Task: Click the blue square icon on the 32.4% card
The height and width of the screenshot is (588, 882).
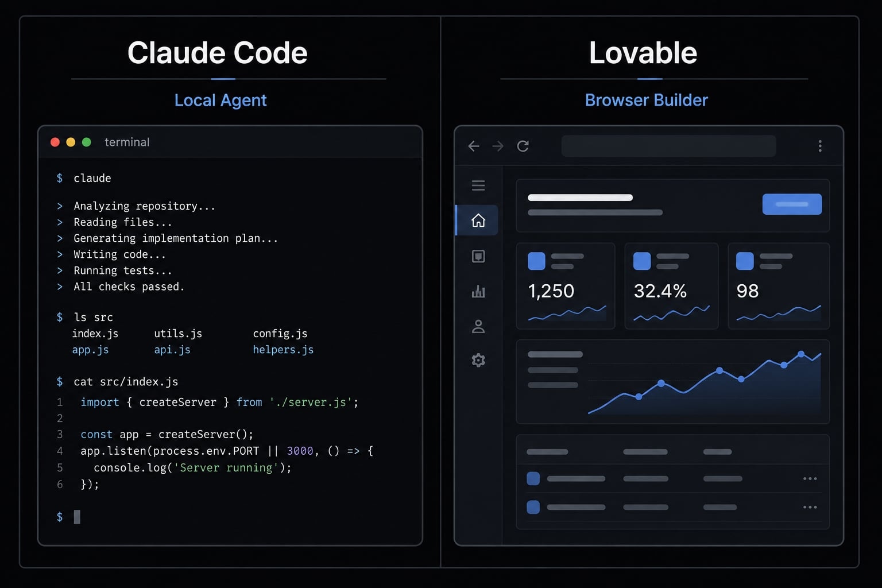Action: click(x=642, y=261)
